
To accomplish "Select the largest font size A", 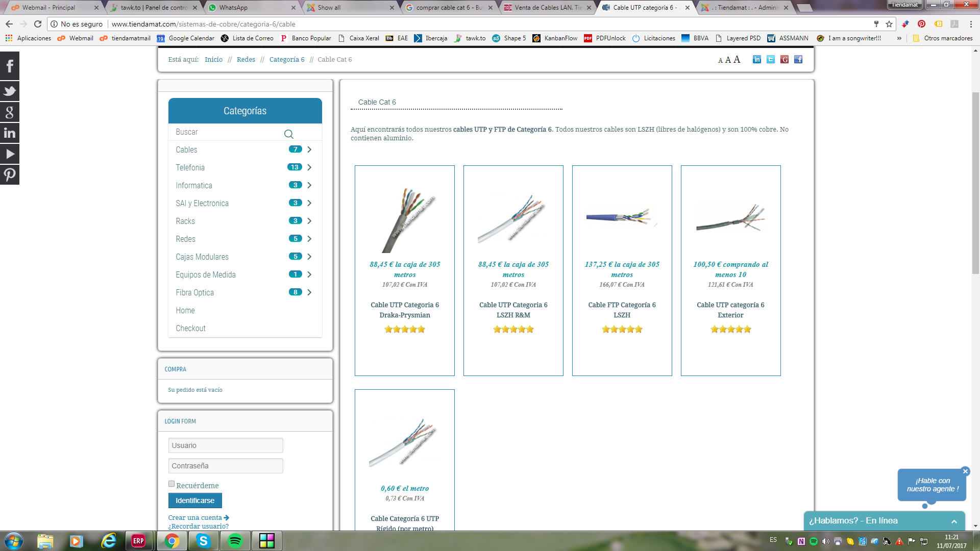I will pyautogui.click(x=737, y=60).
